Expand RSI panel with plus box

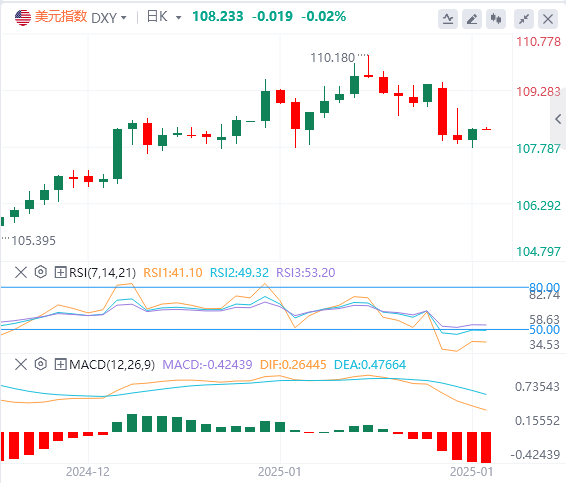[60, 272]
